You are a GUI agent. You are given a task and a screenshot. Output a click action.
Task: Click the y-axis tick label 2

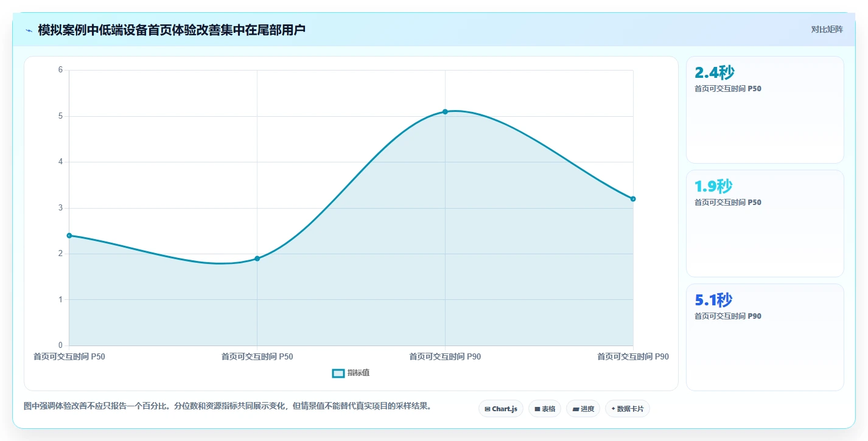(61, 254)
